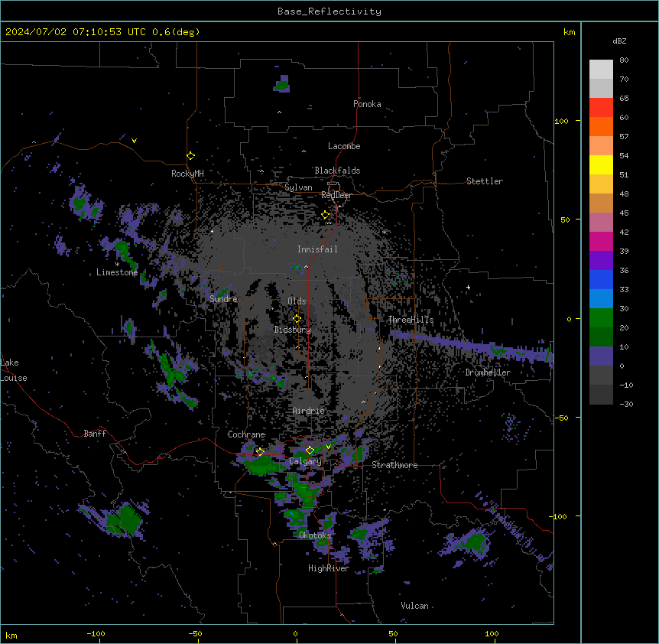The width and height of the screenshot is (659, 644).
Task: Click the RedDeer city label
Action: pos(336,195)
